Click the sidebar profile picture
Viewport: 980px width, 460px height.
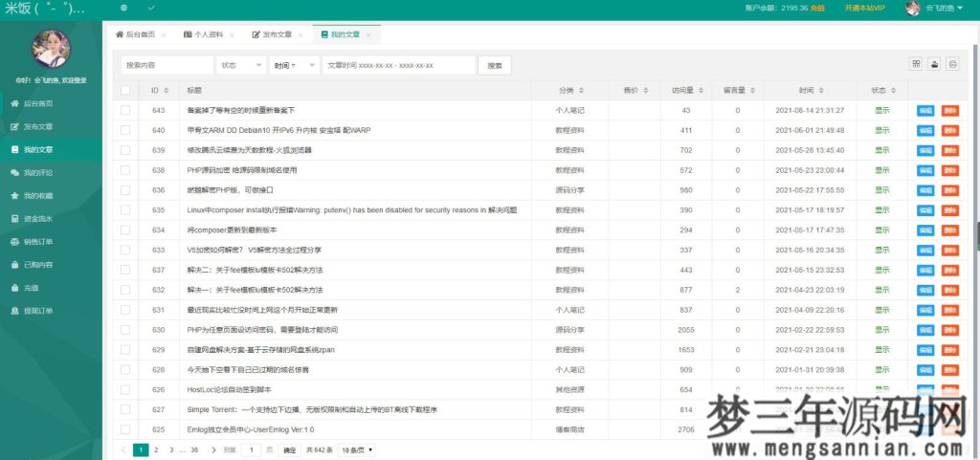[52, 50]
